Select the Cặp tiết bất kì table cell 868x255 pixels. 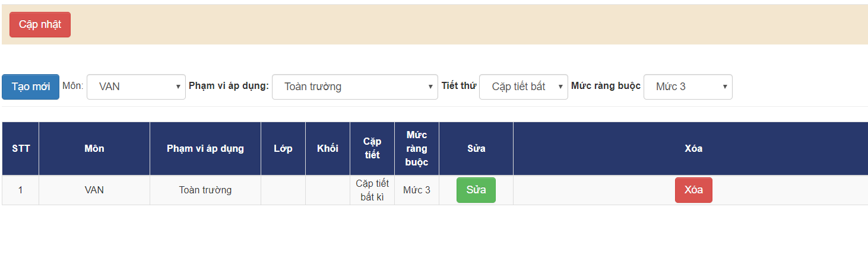tap(372, 190)
